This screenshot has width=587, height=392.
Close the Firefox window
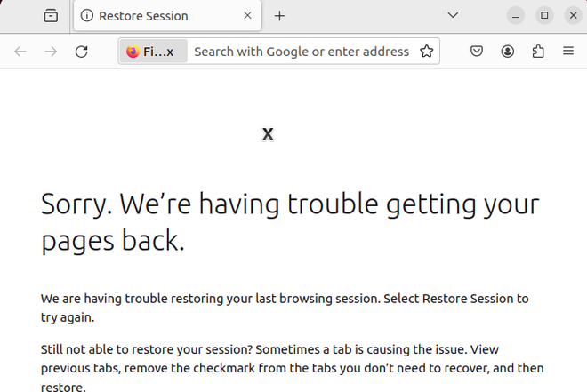(573, 16)
